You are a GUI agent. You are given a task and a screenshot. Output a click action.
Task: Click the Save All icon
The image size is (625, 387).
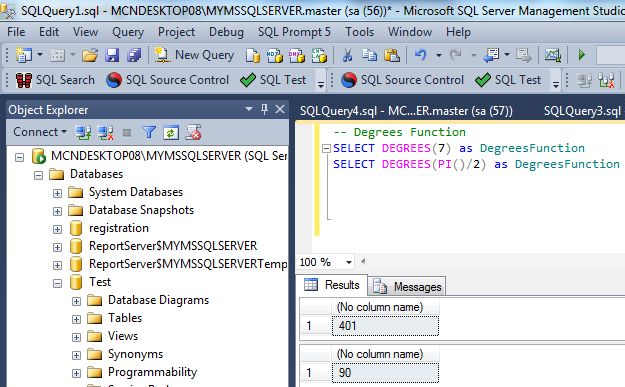pyautogui.click(x=134, y=55)
